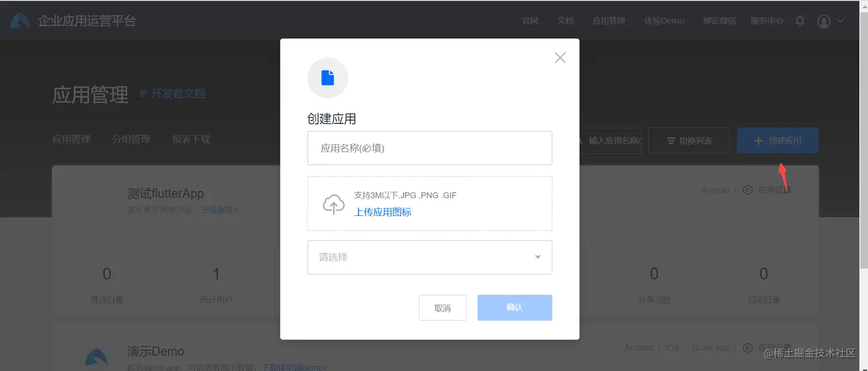Open 应用管理 in top navigation
This screenshot has height=371, width=868.
(609, 21)
